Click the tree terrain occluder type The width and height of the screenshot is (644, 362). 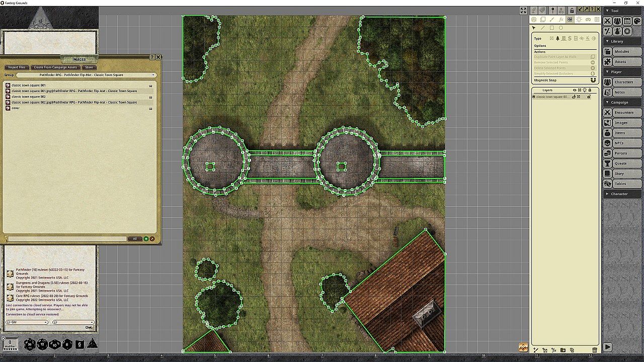(x=557, y=38)
